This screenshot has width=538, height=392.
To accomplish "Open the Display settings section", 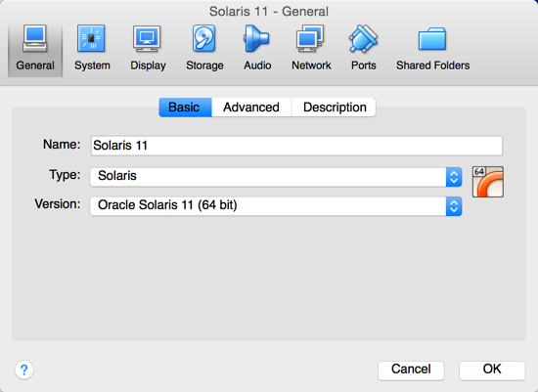I will 148,48.
